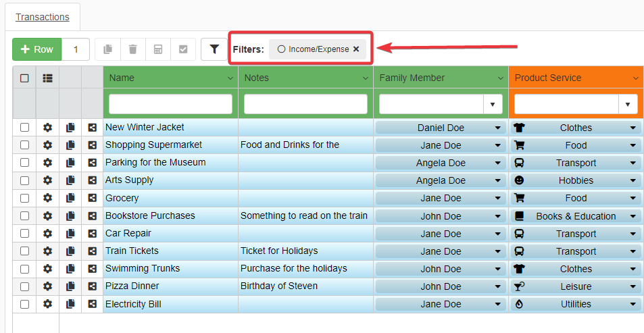Switch to the Transactions tab
644x333 pixels.
coord(43,17)
